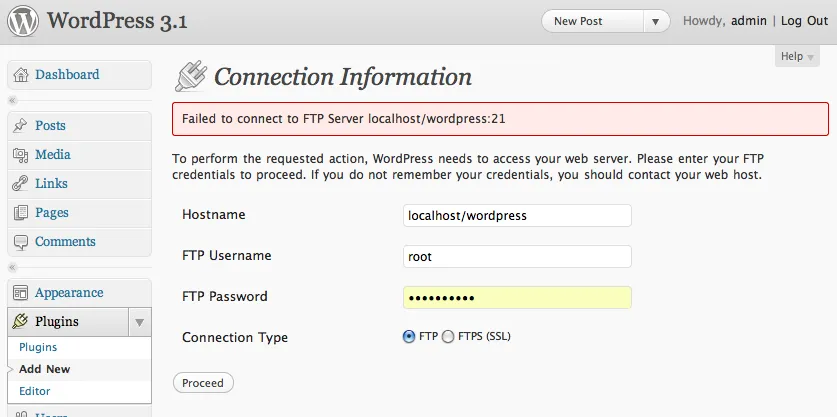Screen dimensions: 837x417
Task: Click the Comments bubble icon
Action: [x=20, y=242]
